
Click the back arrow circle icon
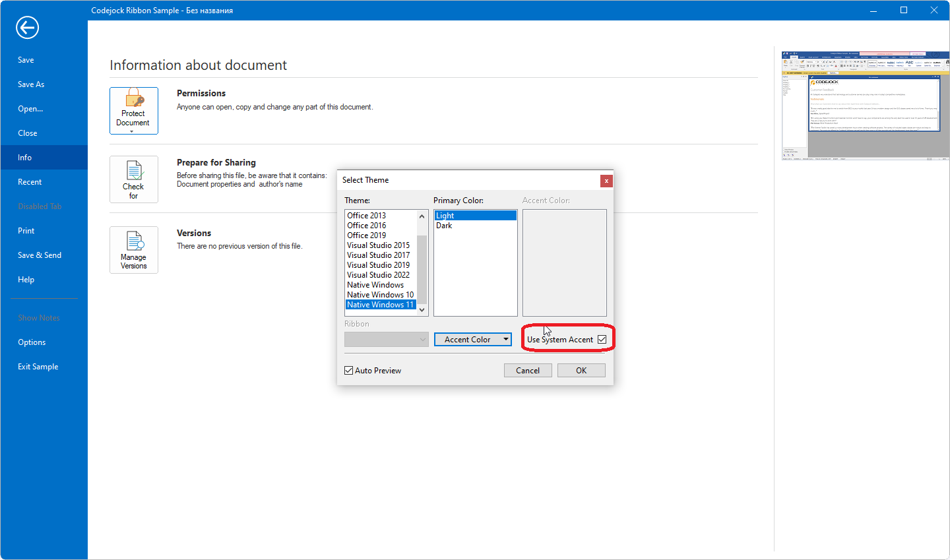tap(27, 28)
